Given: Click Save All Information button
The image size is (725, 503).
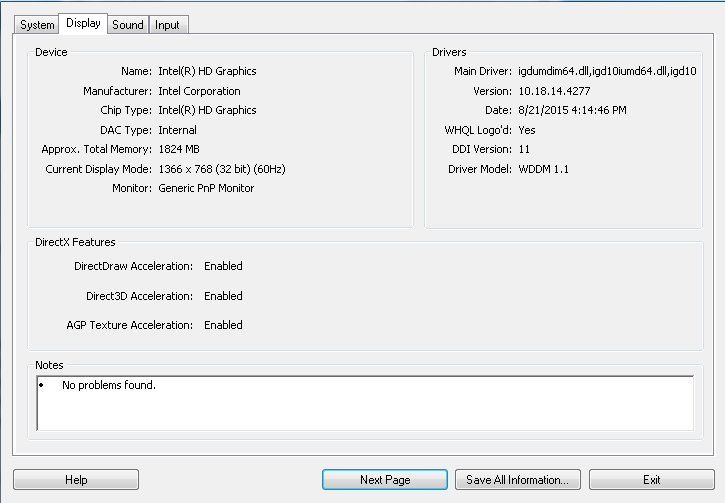Looking at the screenshot, I should tap(518, 479).
